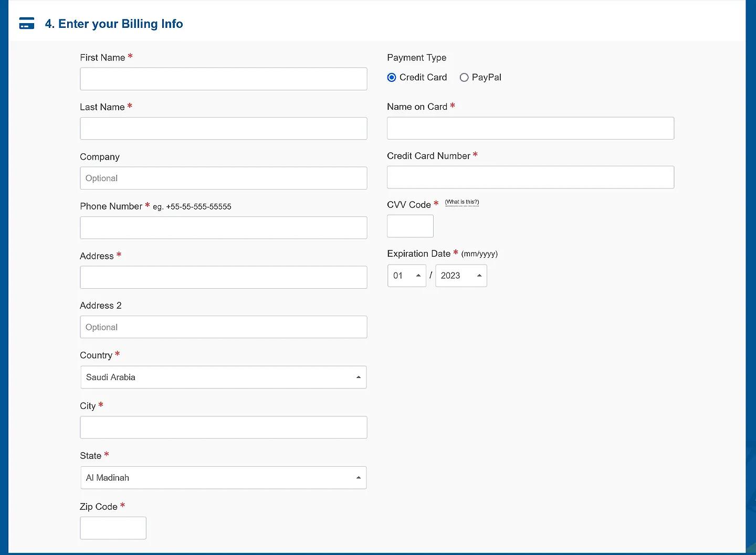Focus the First Name input field
Viewport: 756px width, 555px height.
pyautogui.click(x=223, y=79)
